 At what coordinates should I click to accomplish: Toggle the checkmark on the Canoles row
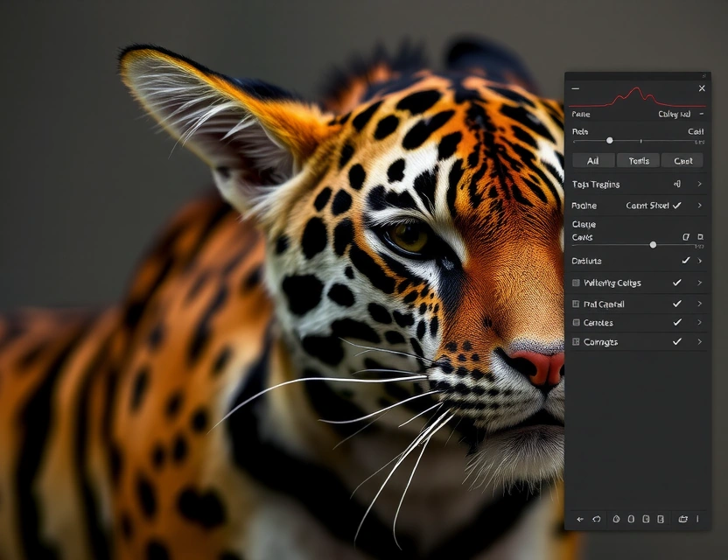pyautogui.click(x=677, y=322)
